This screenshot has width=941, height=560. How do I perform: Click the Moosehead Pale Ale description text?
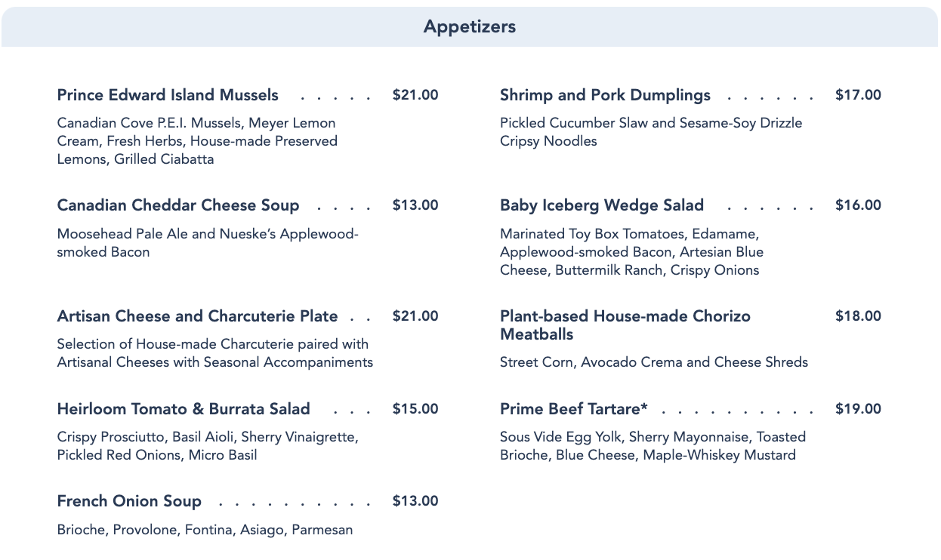tap(208, 243)
